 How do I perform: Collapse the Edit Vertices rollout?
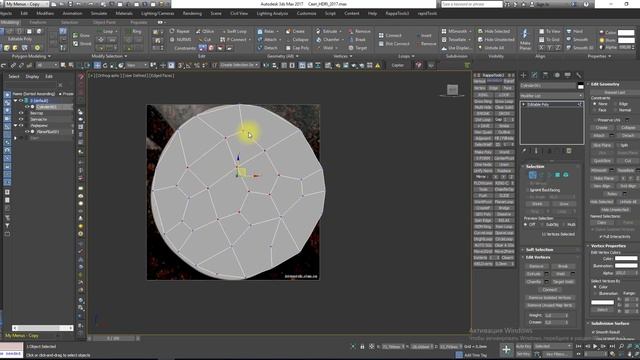click(x=538, y=258)
